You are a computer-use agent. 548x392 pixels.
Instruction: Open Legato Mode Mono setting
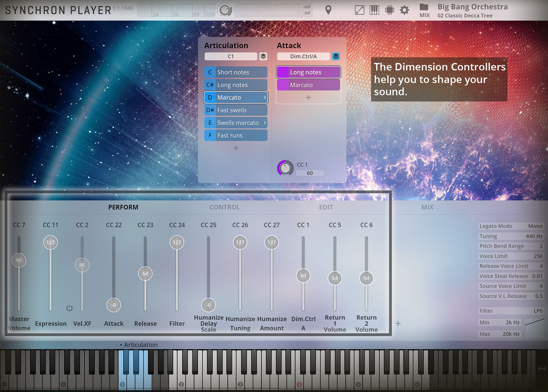pos(511,226)
